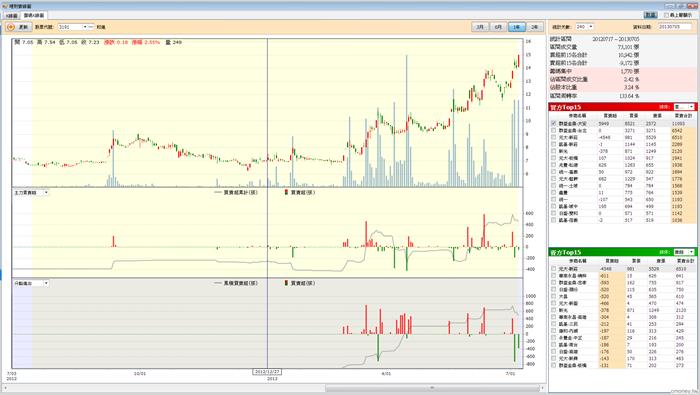
Task: Click the turnover rate value 133.64 %
Action: click(x=629, y=96)
